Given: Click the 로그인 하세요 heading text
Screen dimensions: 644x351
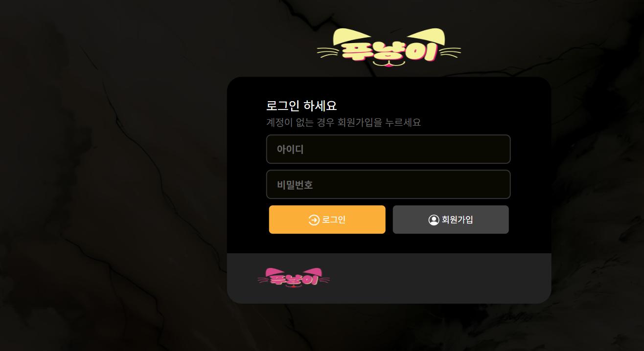Looking at the screenshot, I should coord(301,106).
